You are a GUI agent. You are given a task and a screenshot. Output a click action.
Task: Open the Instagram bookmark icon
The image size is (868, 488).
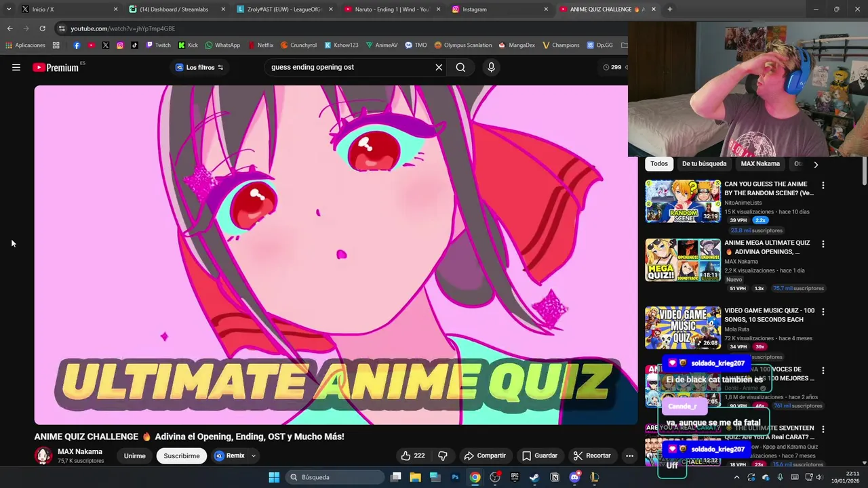click(120, 45)
